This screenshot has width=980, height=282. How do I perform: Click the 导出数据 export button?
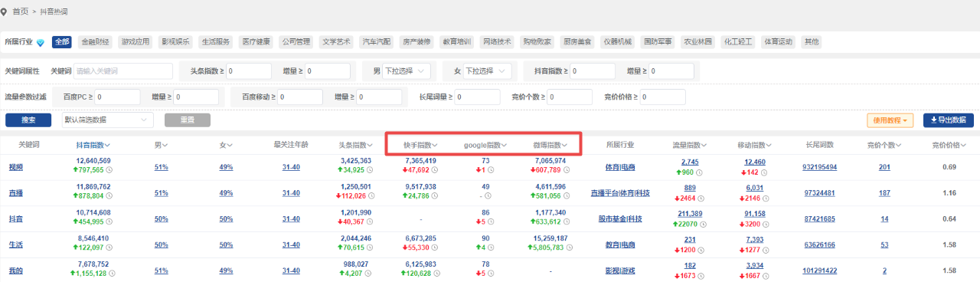coord(949,120)
